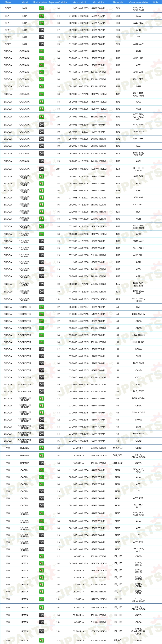Click petrol icon in ROOMSTER BME row
The height and width of the screenshot is (644, 162).
click(x=41, y=307)
